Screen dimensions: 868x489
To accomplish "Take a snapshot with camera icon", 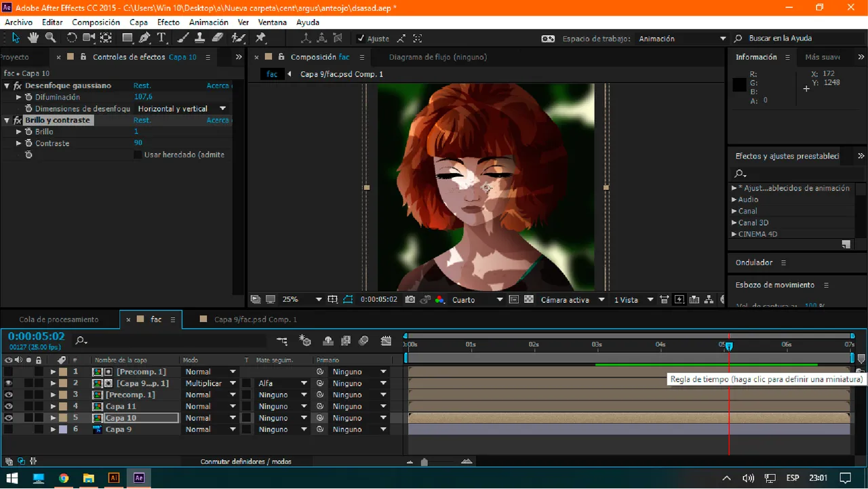I will coord(410,299).
